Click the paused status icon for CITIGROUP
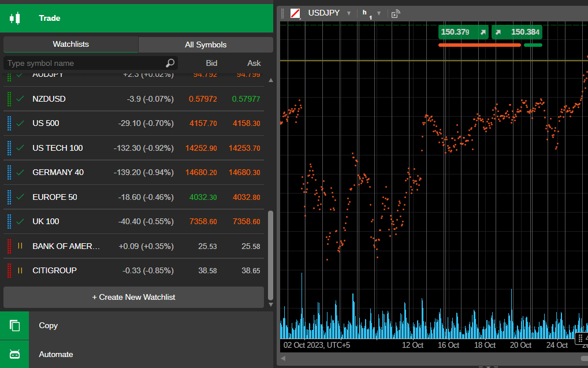588x368 pixels. pos(20,270)
